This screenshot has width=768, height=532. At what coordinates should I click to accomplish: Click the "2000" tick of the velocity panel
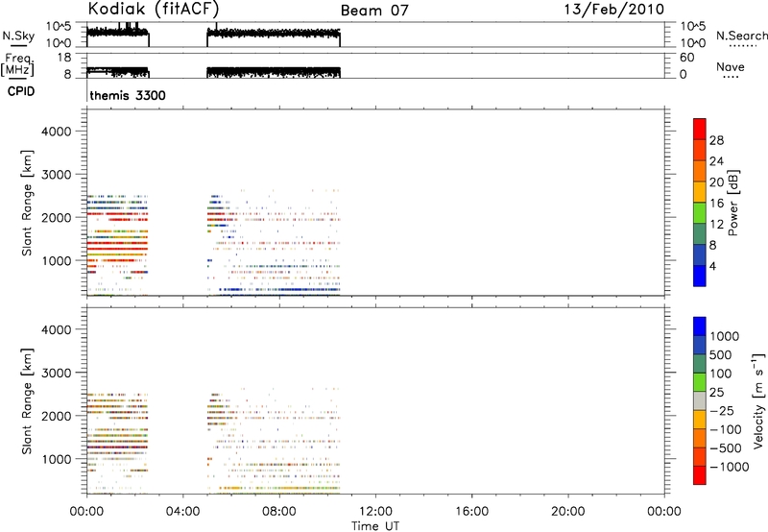(57, 416)
